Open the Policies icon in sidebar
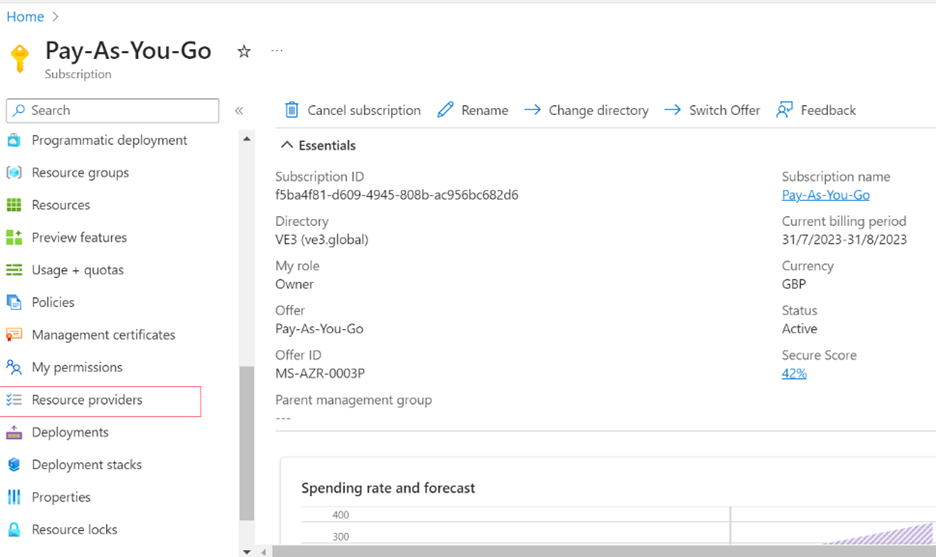936x557 pixels. 14,303
